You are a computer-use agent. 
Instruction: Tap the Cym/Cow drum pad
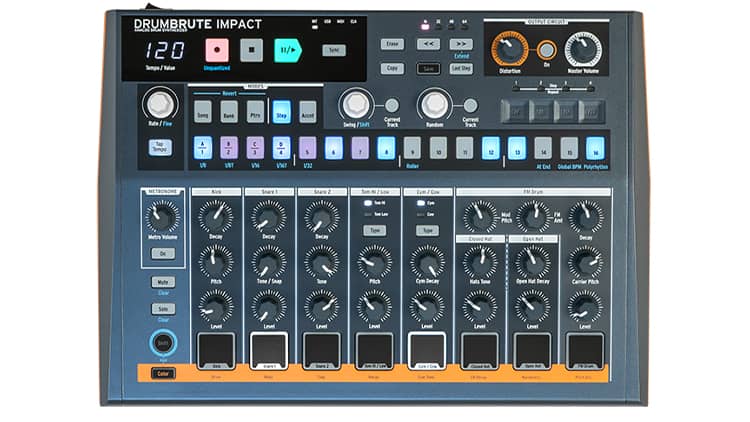coord(427,351)
